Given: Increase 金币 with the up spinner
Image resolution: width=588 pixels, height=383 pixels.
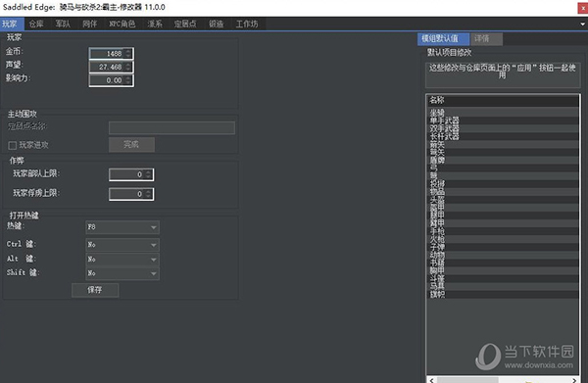Looking at the screenshot, I should tap(128, 51).
